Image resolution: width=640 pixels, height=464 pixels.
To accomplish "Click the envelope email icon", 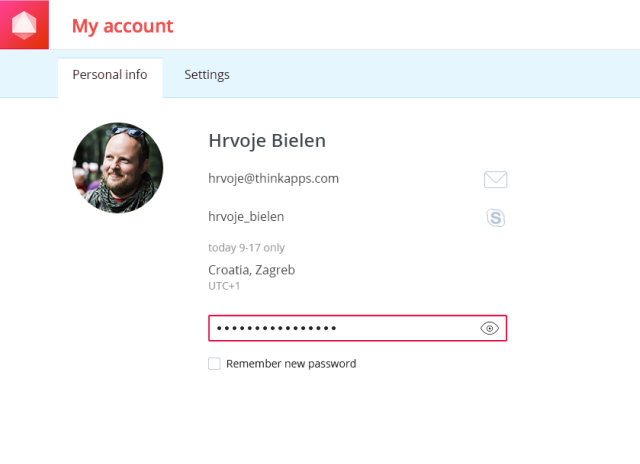I will tap(495, 180).
